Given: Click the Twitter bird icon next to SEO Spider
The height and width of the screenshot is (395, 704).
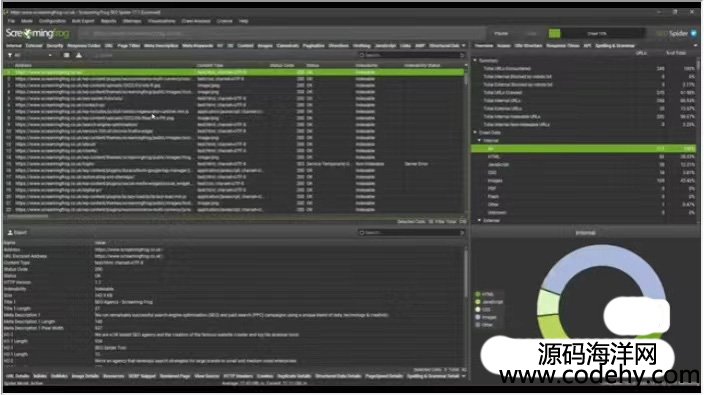Looking at the screenshot, I should (x=694, y=33).
